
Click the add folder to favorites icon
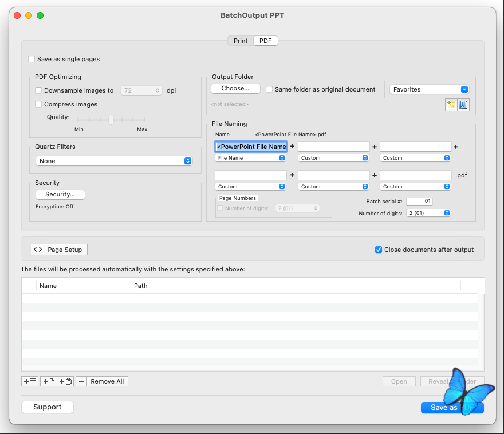point(451,105)
